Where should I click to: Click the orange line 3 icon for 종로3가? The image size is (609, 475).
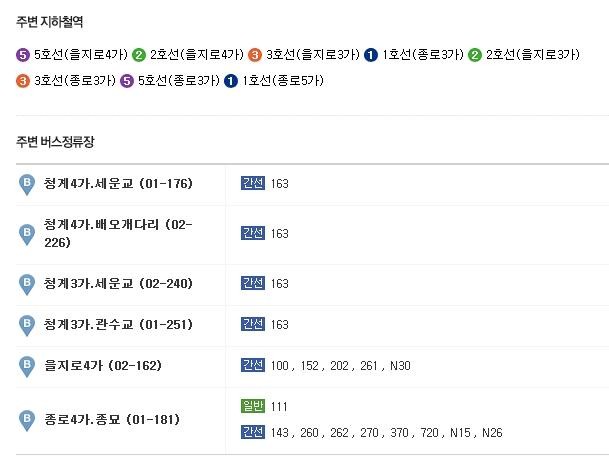click(23, 81)
